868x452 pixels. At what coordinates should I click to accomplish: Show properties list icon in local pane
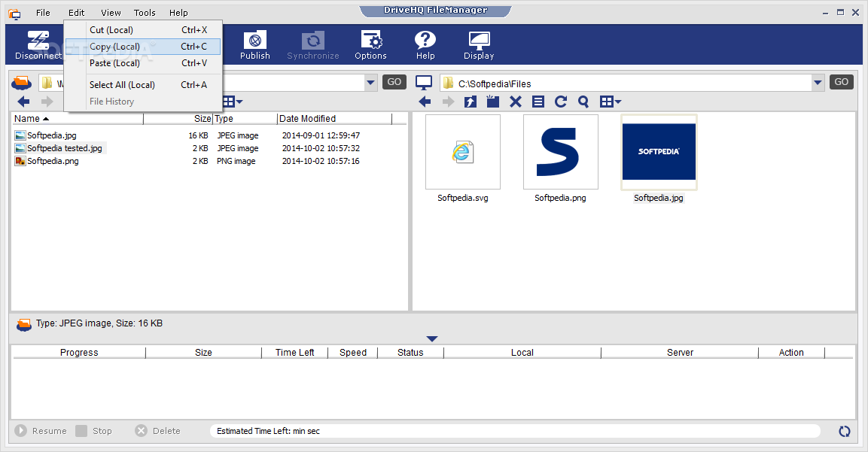tap(538, 102)
